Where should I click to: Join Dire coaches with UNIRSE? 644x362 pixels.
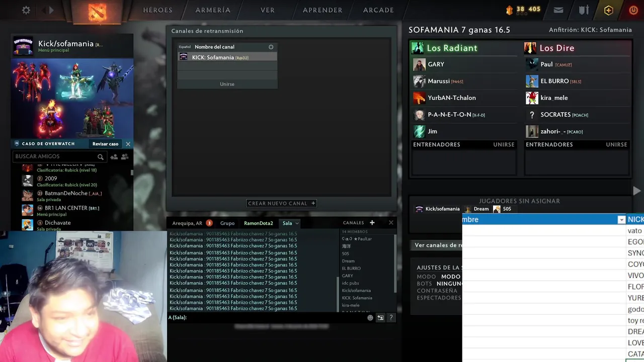(x=616, y=145)
